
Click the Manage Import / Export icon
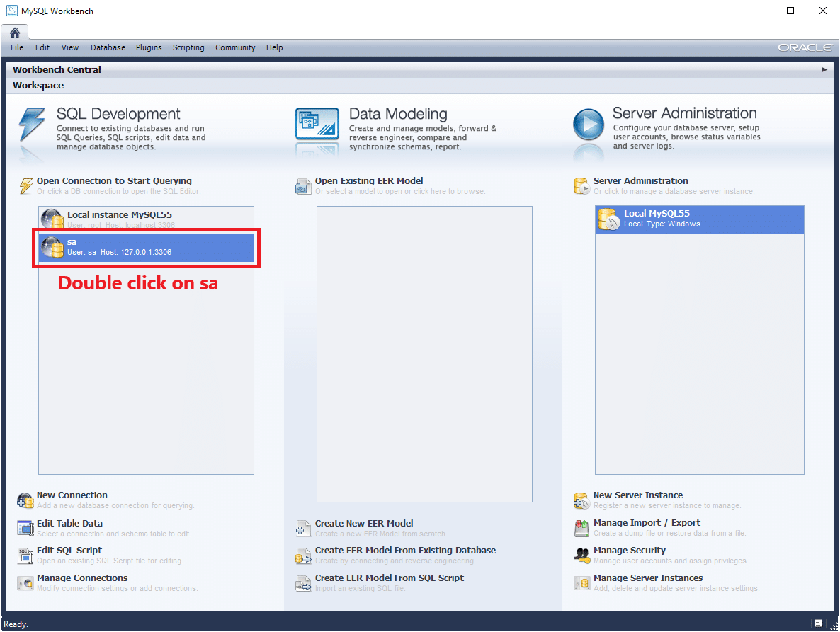pyautogui.click(x=581, y=528)
